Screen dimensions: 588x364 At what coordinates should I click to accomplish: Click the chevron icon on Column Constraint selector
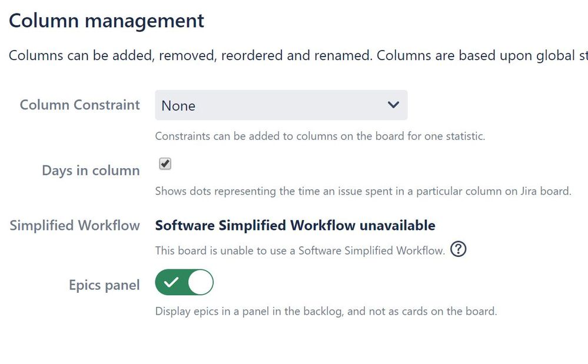pos(393,105)
